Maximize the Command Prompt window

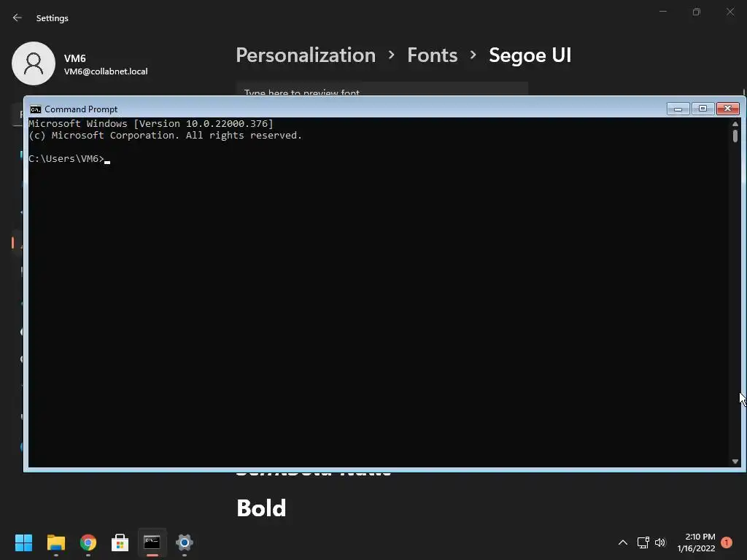click(x=703, y=109)
